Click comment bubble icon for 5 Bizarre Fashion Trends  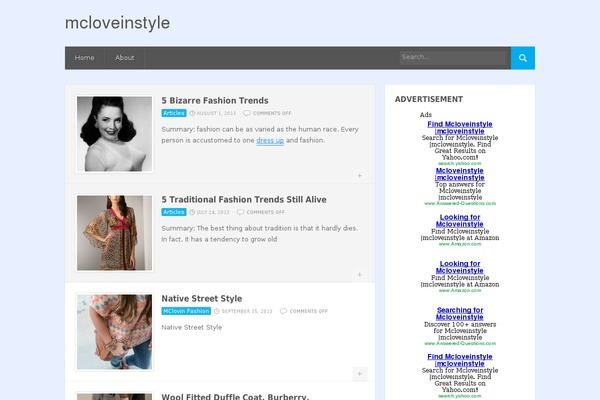tap(247, 113)
